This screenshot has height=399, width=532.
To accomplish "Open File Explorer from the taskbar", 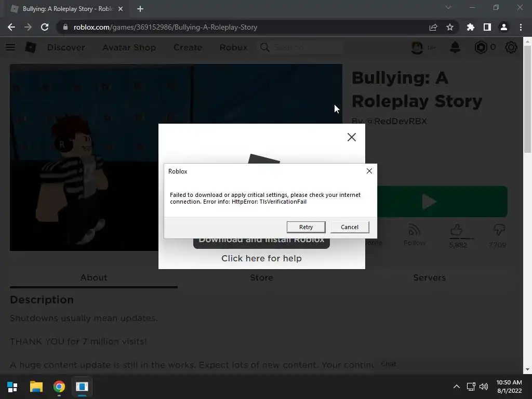I will click(x=36, y=387).
